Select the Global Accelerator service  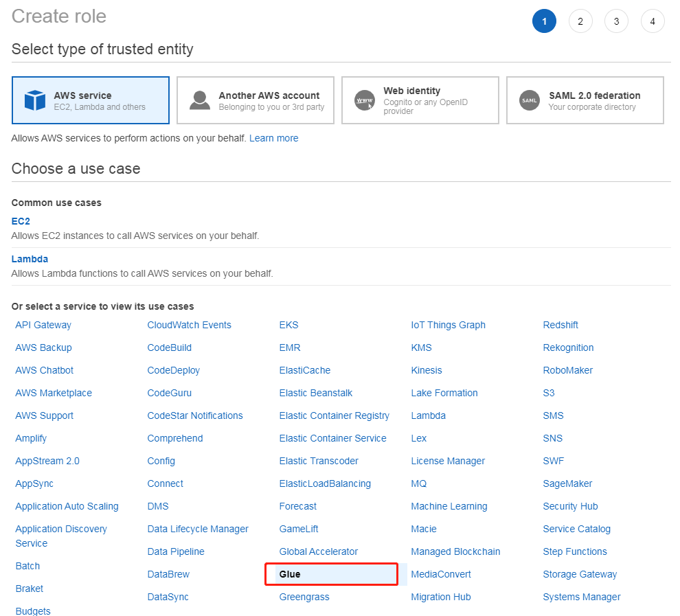(318, 551)
